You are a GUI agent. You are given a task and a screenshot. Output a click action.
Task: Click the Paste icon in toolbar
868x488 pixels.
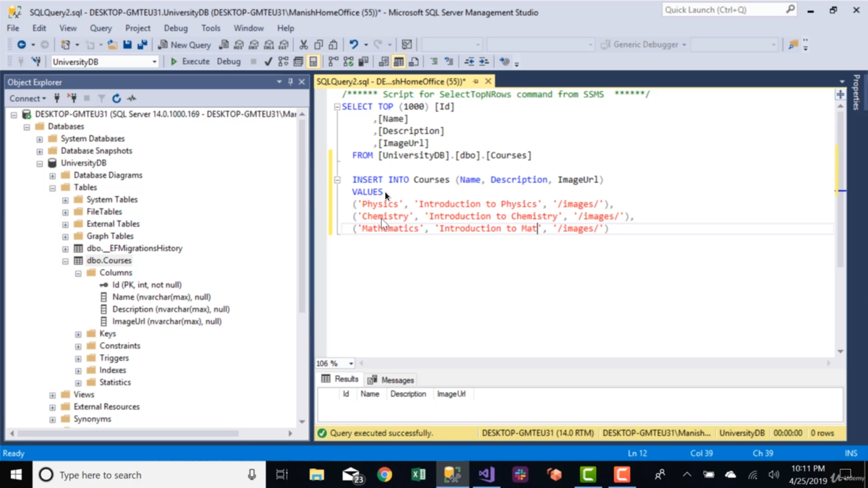click(333, 45)
